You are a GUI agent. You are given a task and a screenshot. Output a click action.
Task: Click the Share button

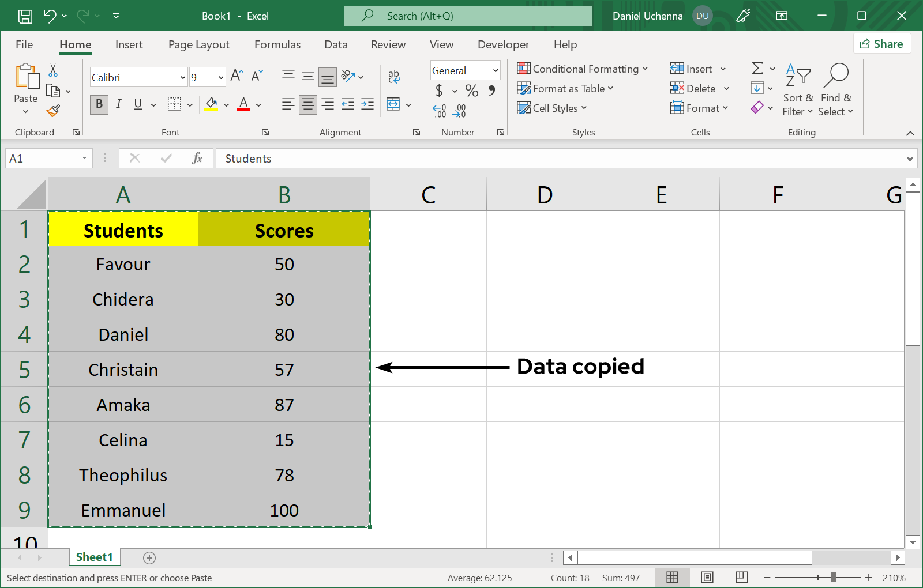coord(881,43)
